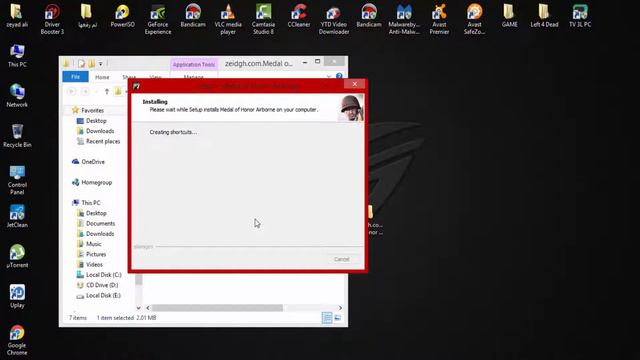Open Explorer help question mark icon
640x360 pixels.
(x=339, y=76)
